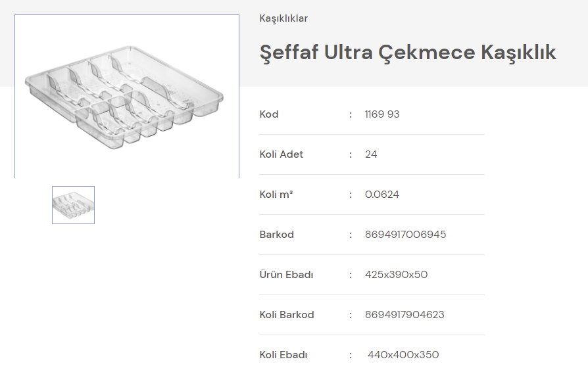588x374 pixels.
Task: Click the Koli m³ label
Action: (x=276, y=195)
